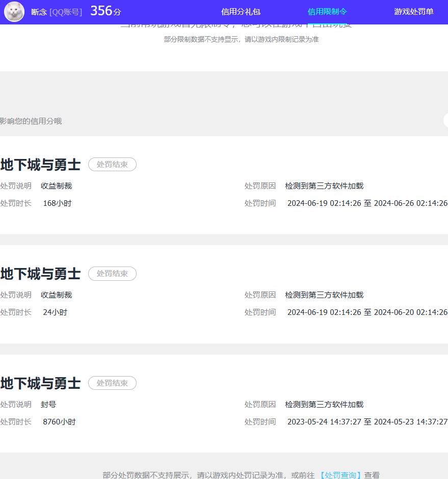Switch to the 信用限制令 tab
Screen dimensions: 448x479
coord(327,12)
